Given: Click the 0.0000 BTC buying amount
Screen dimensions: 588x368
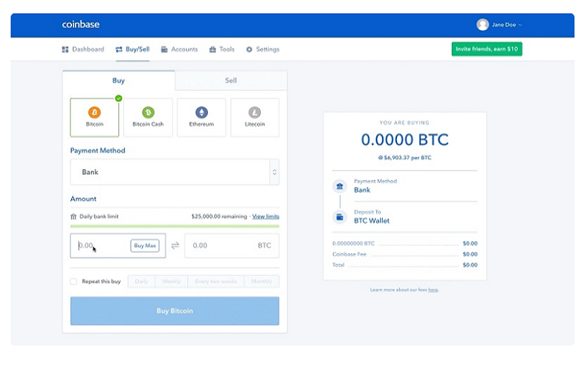Looking at the screenshot, I should click(405, 140).
